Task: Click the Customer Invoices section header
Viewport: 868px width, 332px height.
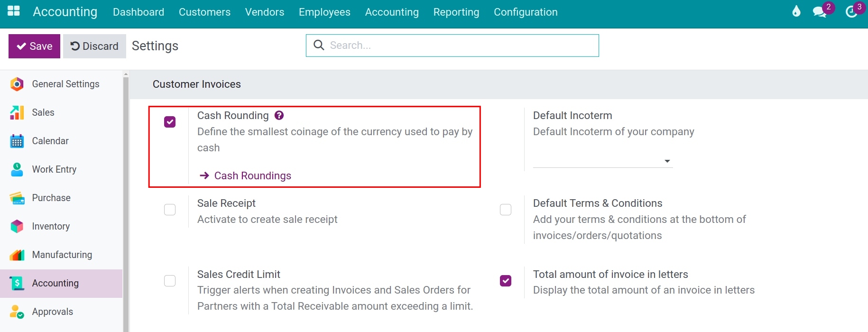Action: [197, 84]
